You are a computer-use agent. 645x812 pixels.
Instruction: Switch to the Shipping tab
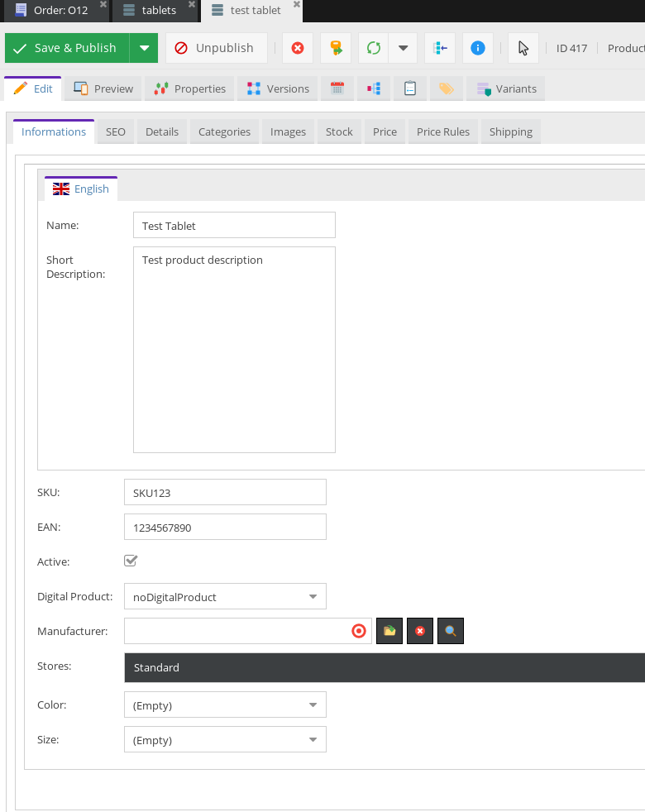511,131
